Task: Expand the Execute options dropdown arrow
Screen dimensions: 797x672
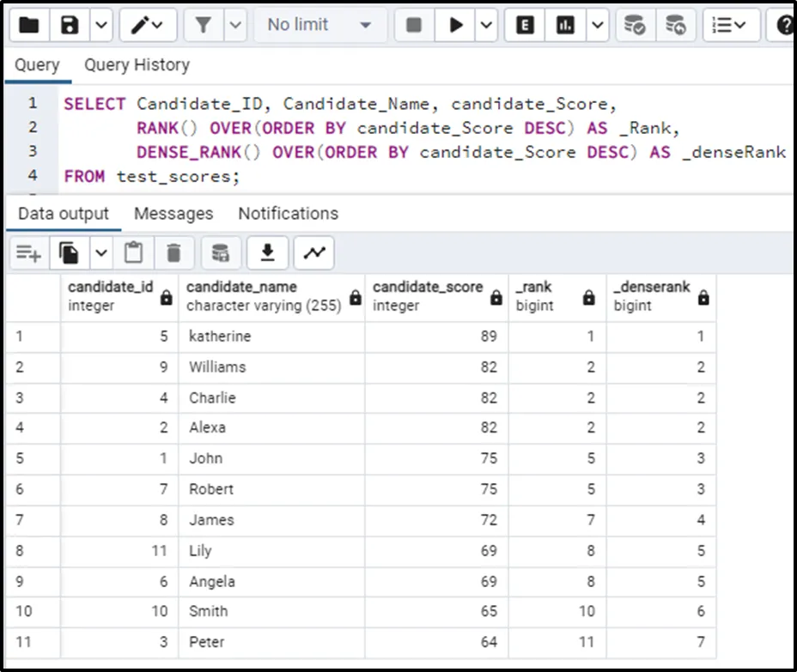Action: 486,25
